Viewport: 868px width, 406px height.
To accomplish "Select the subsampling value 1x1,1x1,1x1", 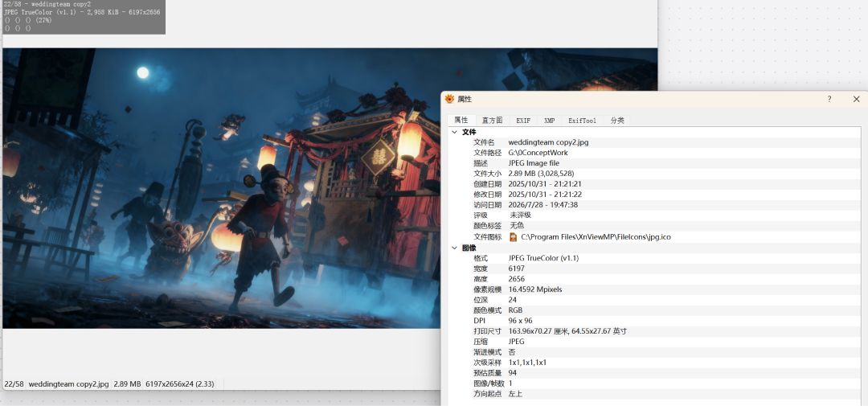I will tap(527, 363).
